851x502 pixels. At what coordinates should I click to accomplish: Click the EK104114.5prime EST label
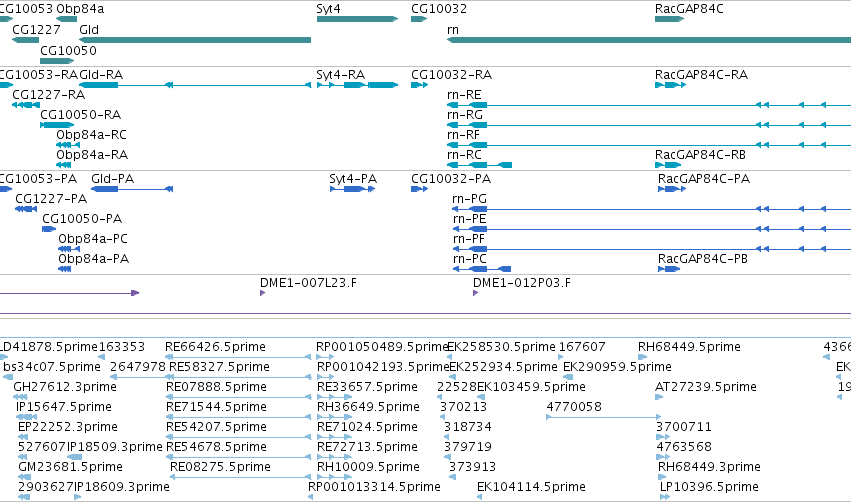531,487
